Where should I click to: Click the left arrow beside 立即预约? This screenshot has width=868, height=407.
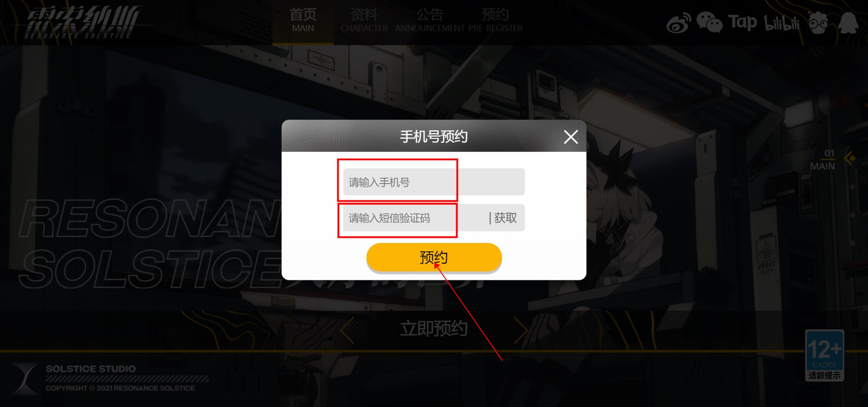(x=347, y=331)
